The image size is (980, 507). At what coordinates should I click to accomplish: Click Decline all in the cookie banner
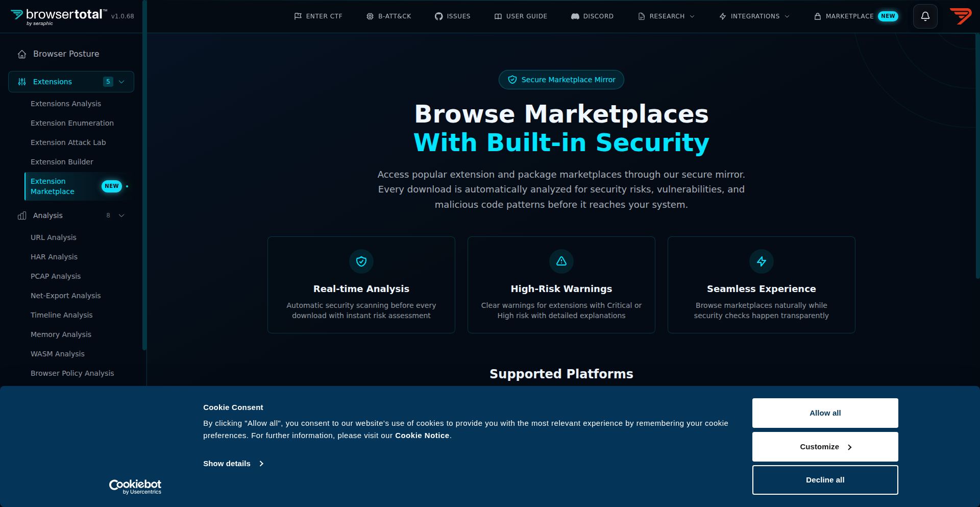825,479
